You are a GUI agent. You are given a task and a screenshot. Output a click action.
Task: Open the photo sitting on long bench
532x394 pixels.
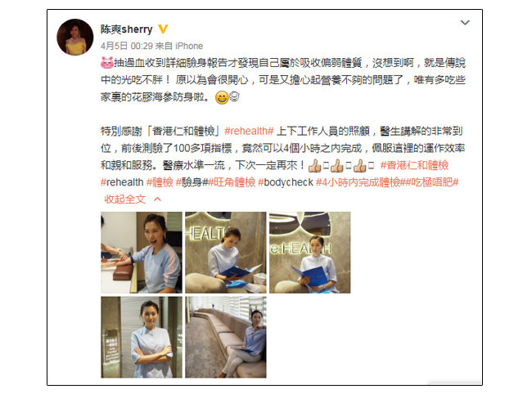tap(226, 337)
